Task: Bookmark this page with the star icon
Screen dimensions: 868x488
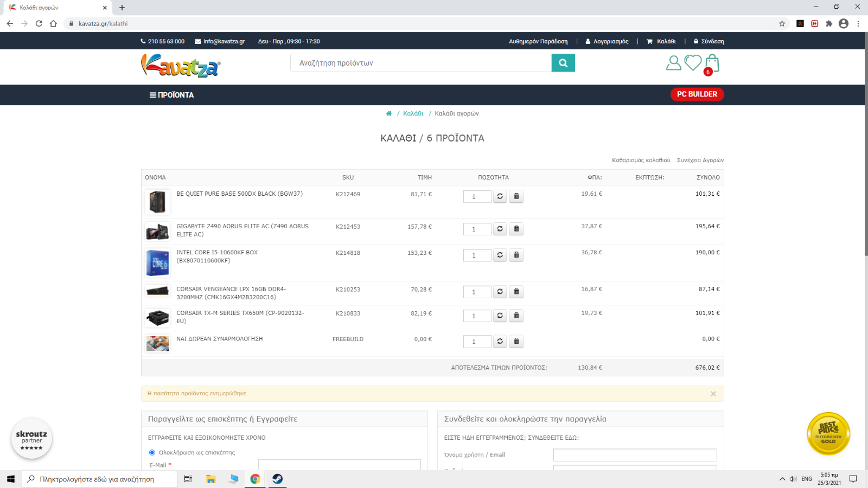Action: [x=782, y=23]
